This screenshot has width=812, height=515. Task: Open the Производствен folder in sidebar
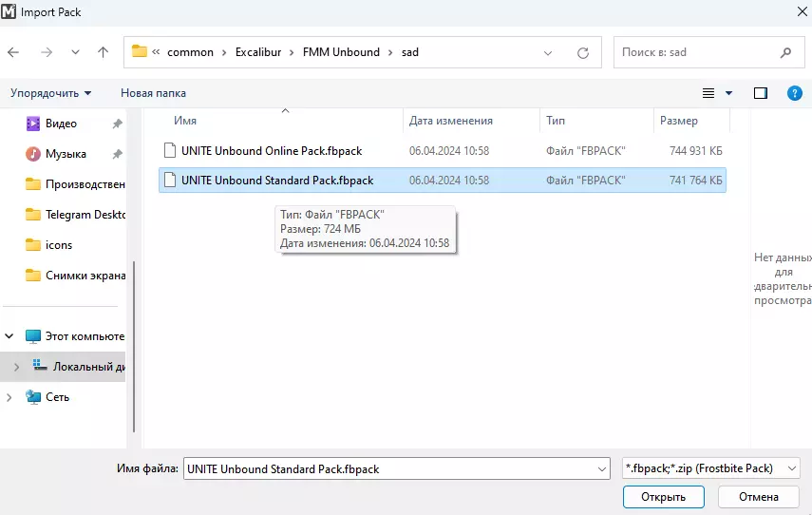tap(75, 184)
